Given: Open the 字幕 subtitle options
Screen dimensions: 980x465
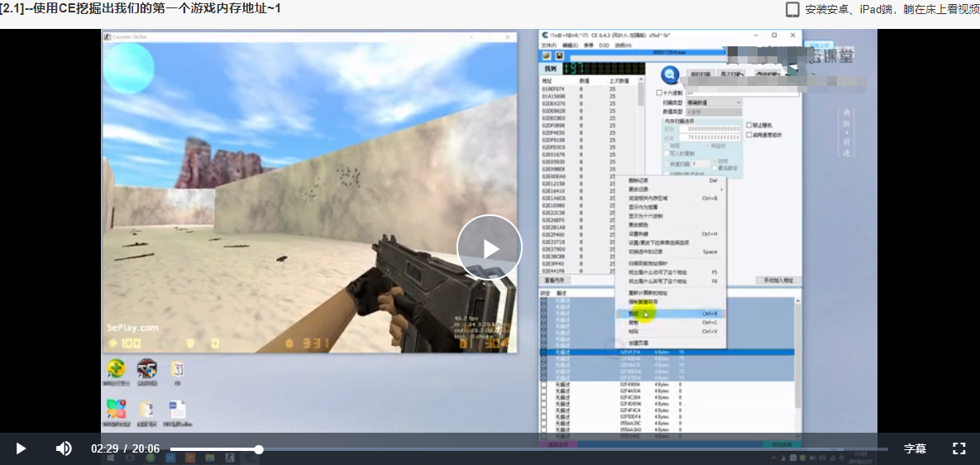Looking at the screenshot, I should 915,448.
